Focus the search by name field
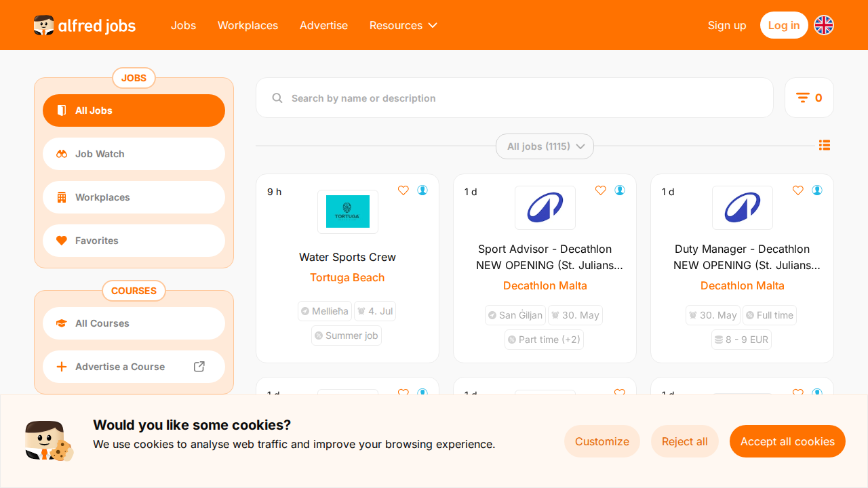Viewport: 868px width, 488px height. tap(515, 98)
